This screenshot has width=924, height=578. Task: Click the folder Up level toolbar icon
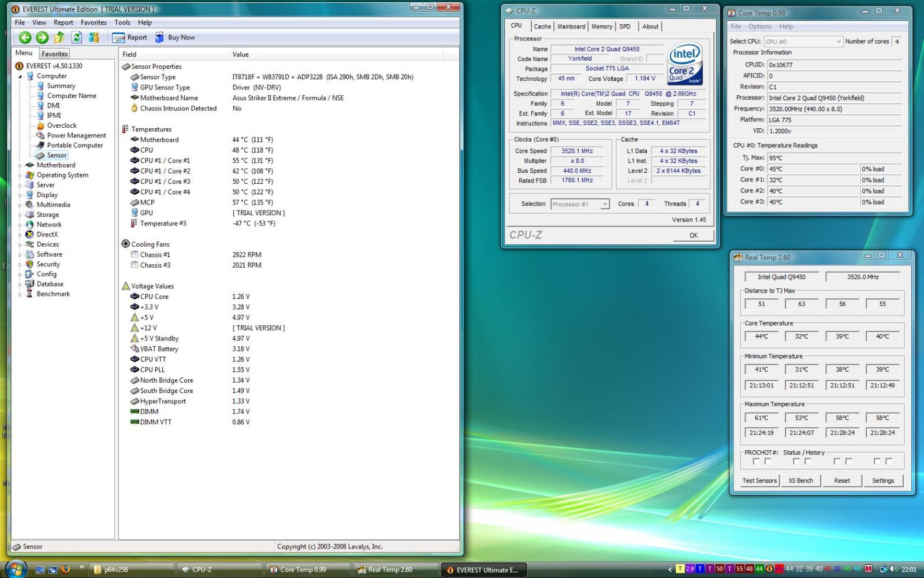point(59,38)
